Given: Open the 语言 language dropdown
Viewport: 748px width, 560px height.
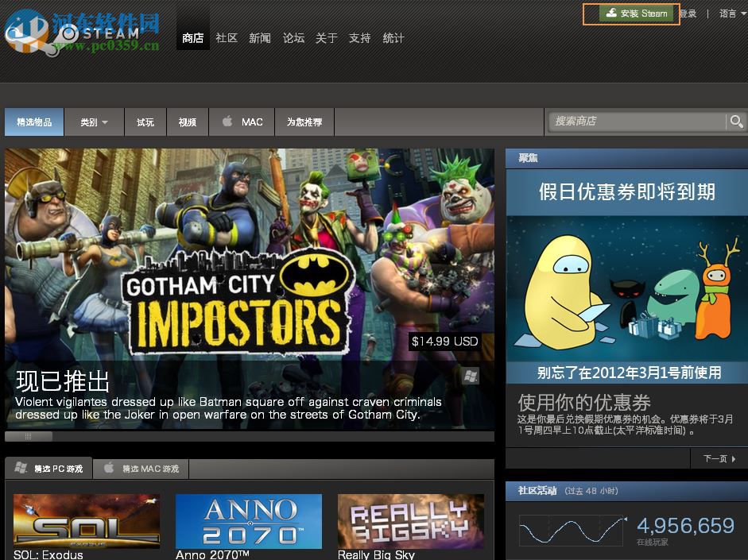Looking at the screenshot, I should point(732,14).
